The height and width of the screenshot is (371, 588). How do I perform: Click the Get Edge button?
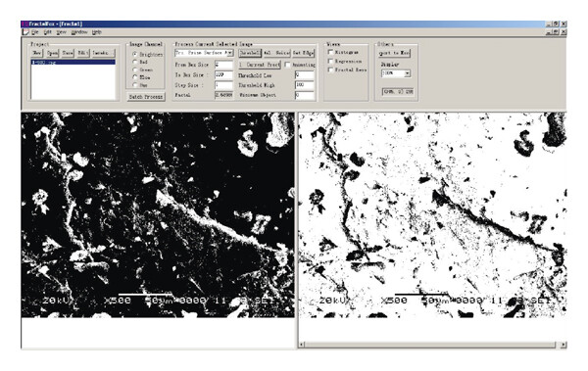(304, 53)
